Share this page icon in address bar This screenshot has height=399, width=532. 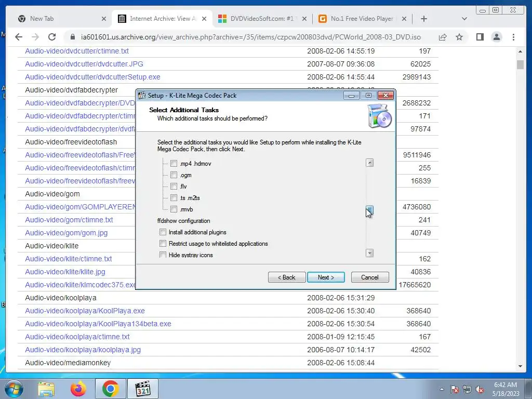pos(443,37)
